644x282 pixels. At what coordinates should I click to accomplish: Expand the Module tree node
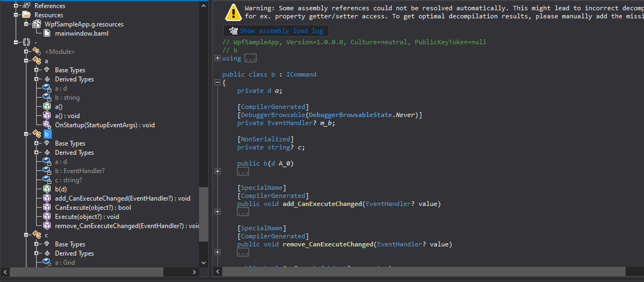coord(26,52)
